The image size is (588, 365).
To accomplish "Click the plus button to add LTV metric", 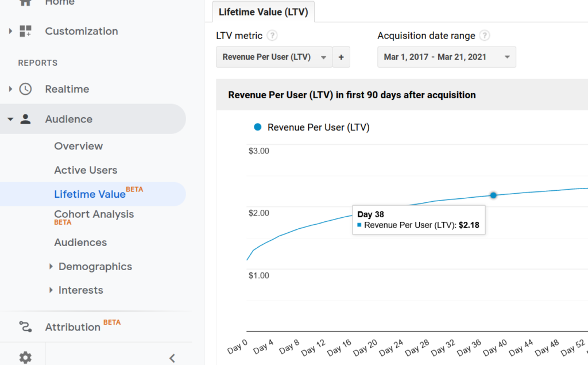I will point(341,57).
